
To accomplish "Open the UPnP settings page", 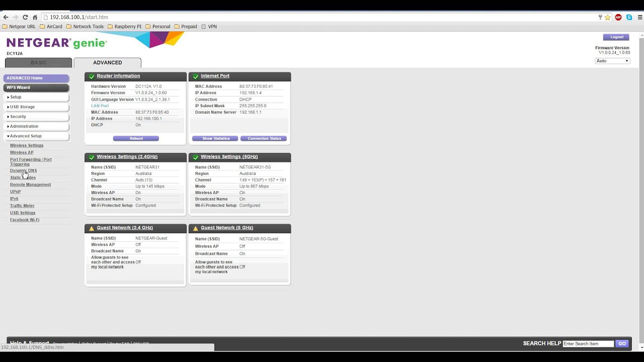I will [x=15, y=192].
